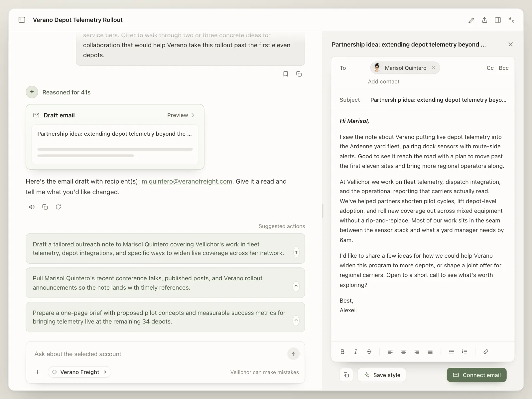Screen dimensions: 532x399
Task: Close the email draft panel
Action: point(511,44)
